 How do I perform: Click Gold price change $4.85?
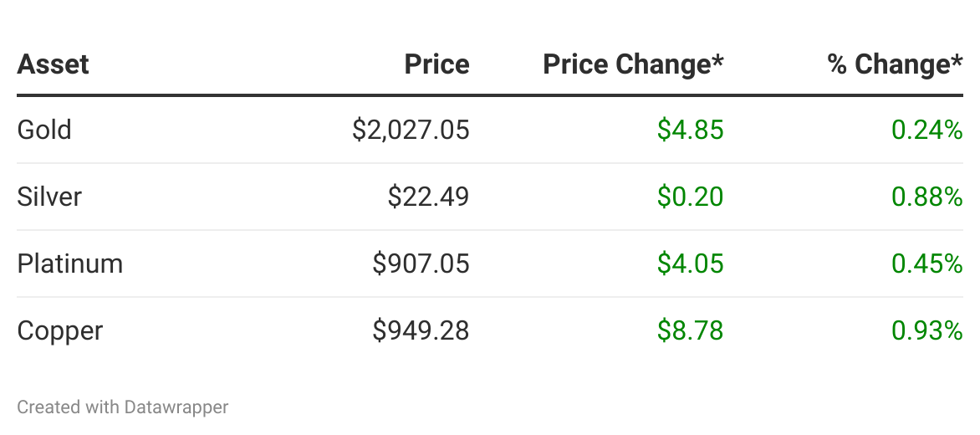[x=690, y=130]
